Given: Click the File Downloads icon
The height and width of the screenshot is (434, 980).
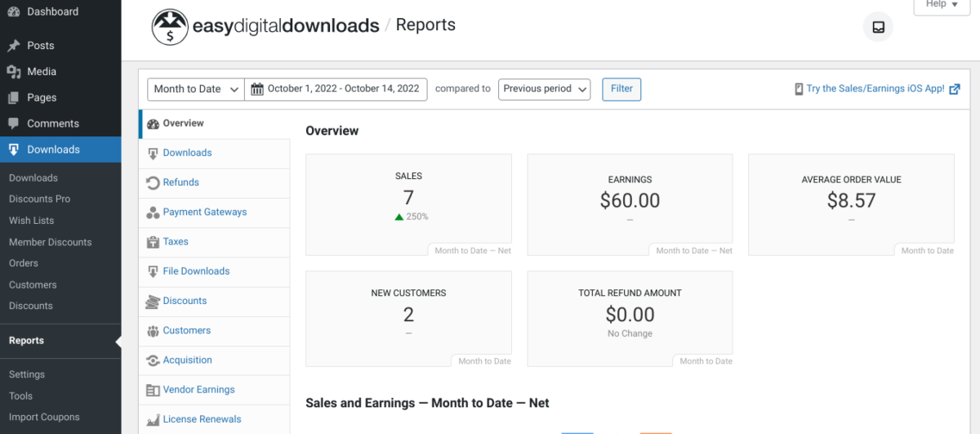Looking at the screenshot, I should click(x=153, y=271).
